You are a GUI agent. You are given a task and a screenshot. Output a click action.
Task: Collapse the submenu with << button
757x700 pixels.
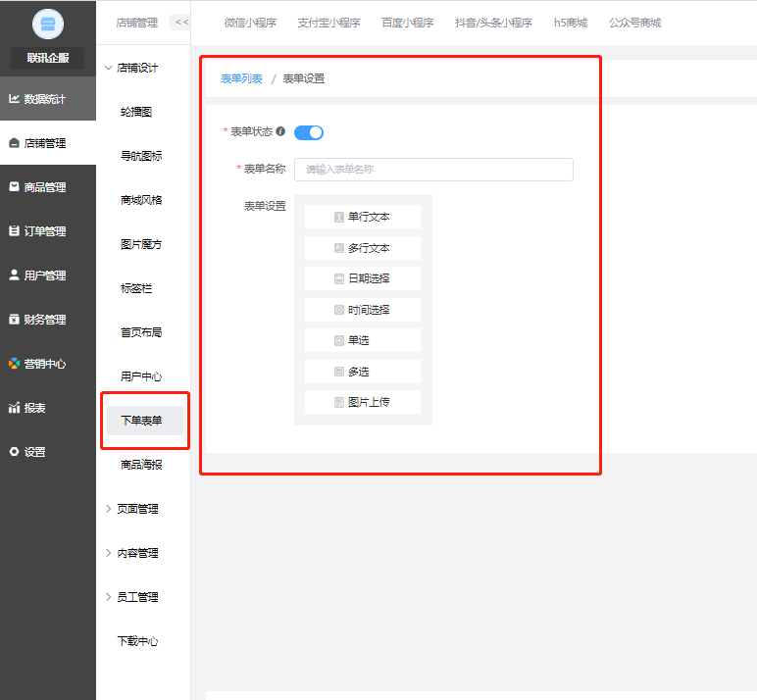click(180, 23)
